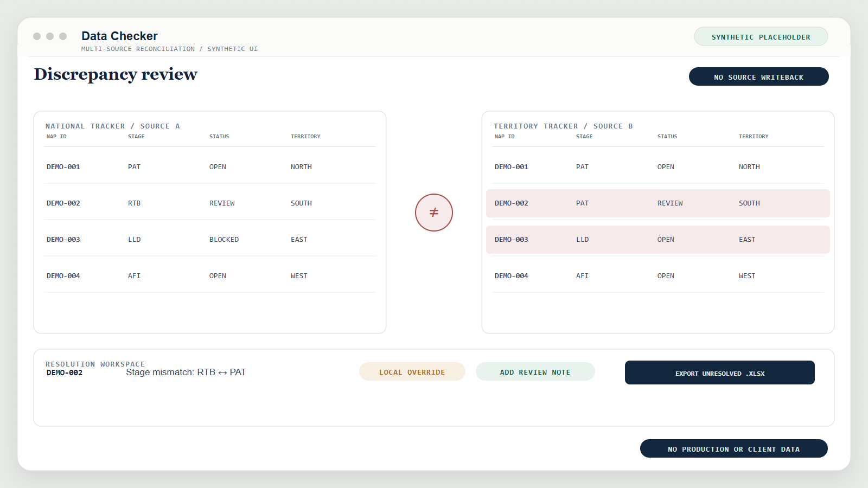Click DEMO-001 in Territory Tracker table
Screen dimensions: 868x488
pos(511,167)
